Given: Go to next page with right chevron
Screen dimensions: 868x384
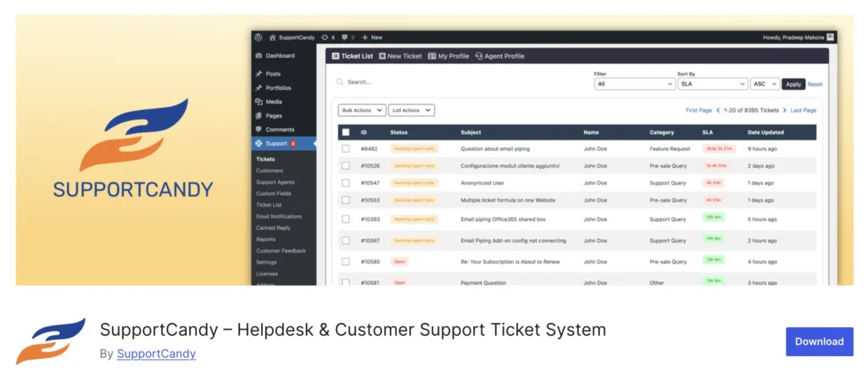Looking at the screenshot, I should [784, 111].
